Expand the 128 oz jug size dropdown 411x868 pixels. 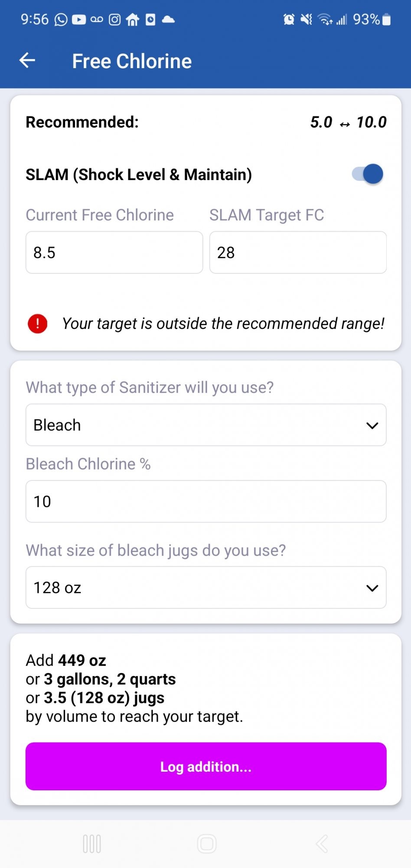pos(206,588)
